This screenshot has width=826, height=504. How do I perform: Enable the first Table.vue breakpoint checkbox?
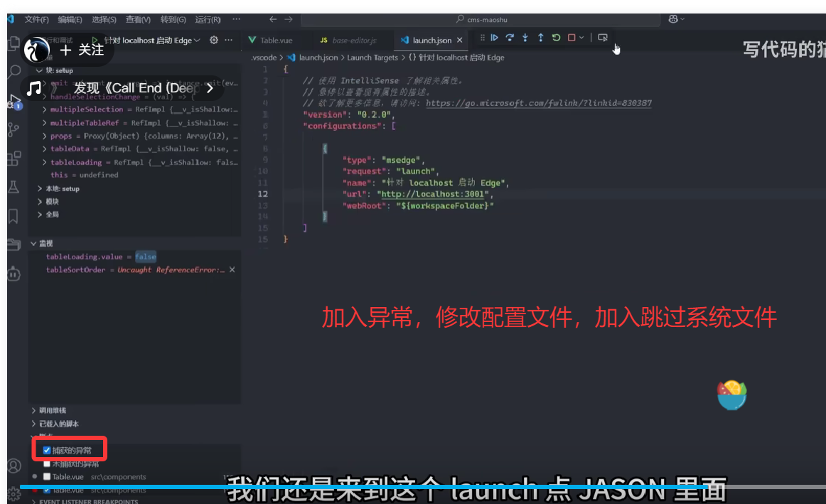click(x=47, y=476)
